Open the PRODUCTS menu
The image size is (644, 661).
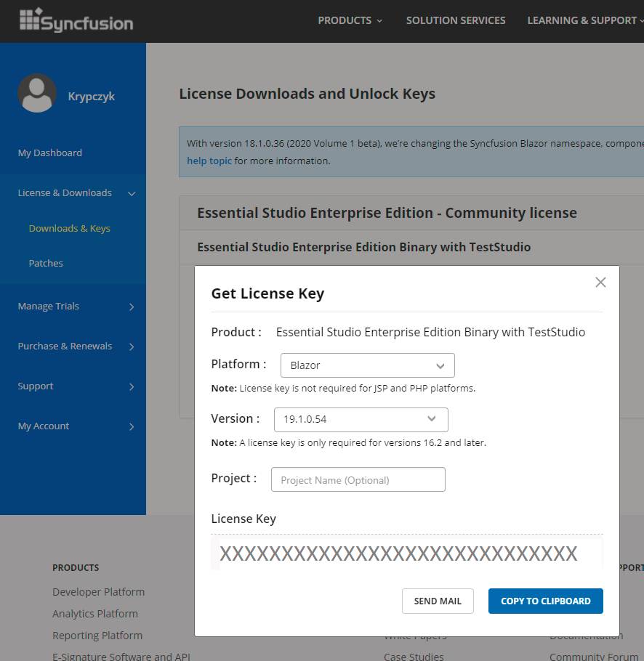point(350,20)
